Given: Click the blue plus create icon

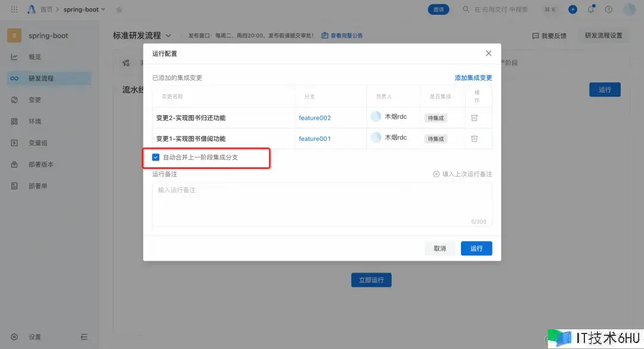Looking at the screenshot, I should coord(572,10).
